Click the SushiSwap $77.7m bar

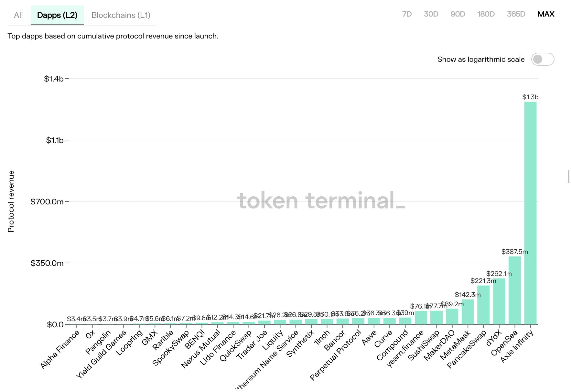click(x=436, y=318)
